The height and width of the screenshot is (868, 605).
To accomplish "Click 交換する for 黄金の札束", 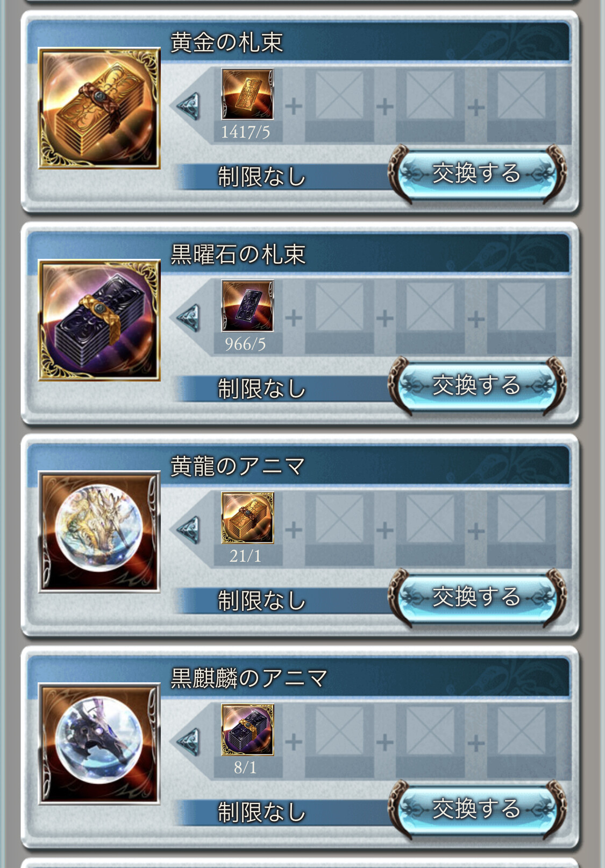I will (x=477, y=174).
